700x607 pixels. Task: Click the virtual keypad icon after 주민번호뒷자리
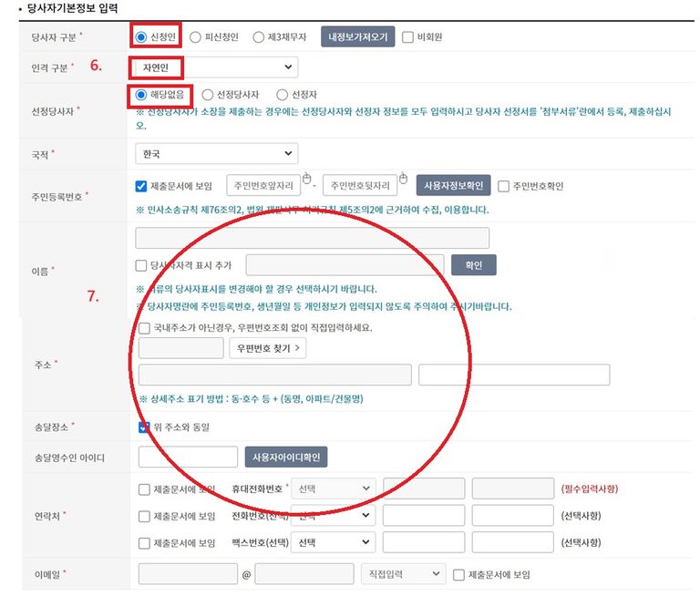point(404,179)
